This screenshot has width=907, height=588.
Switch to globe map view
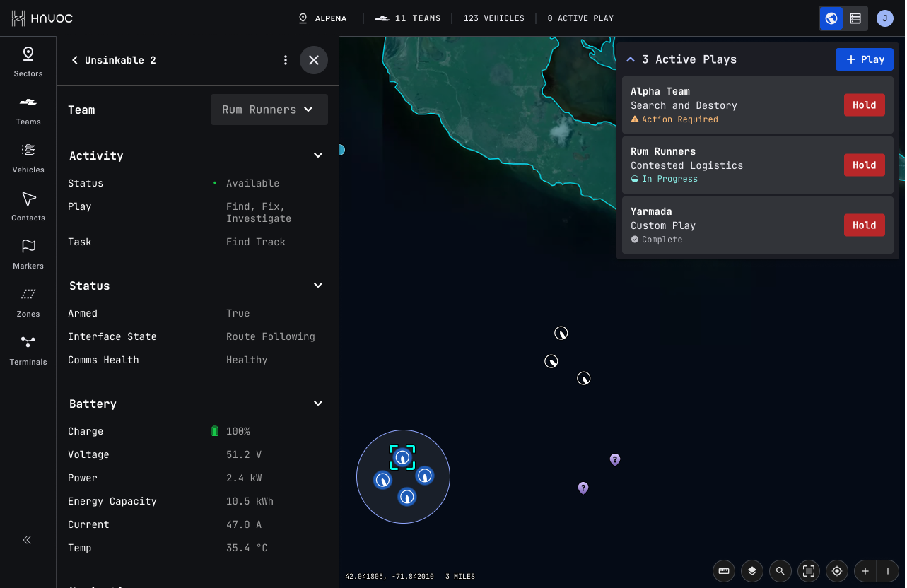point(831,18)
